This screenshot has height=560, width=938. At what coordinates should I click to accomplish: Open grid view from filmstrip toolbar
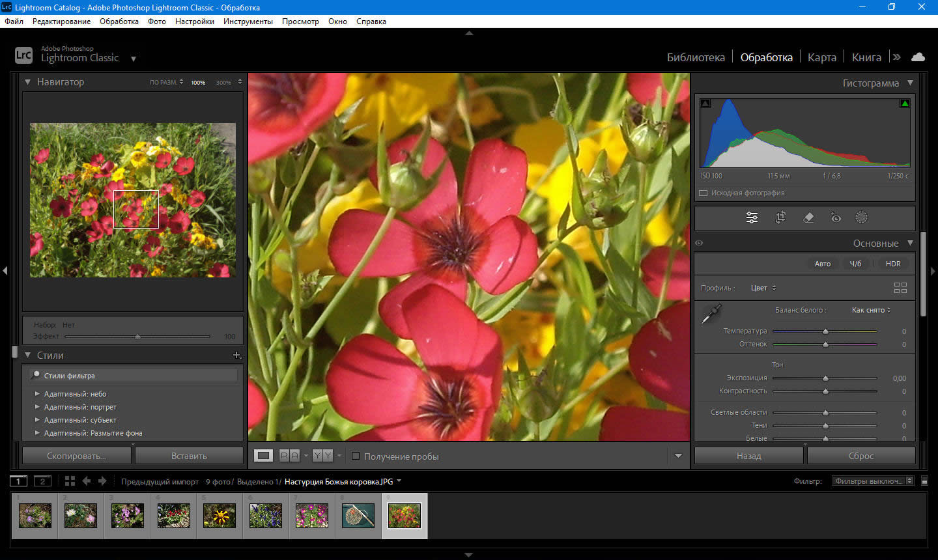(70, 481)
